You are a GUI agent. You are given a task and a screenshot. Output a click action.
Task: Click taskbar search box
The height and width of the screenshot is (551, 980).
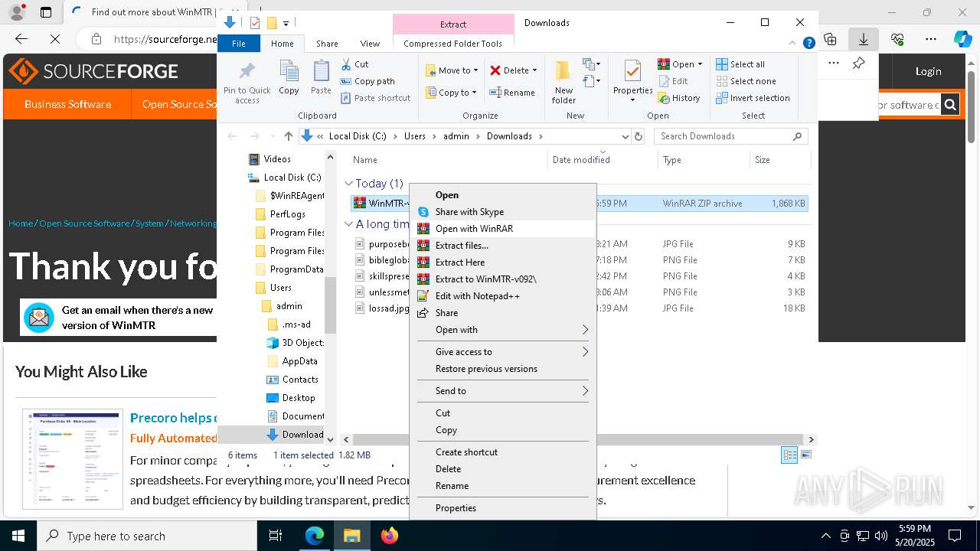coord(147,536)
